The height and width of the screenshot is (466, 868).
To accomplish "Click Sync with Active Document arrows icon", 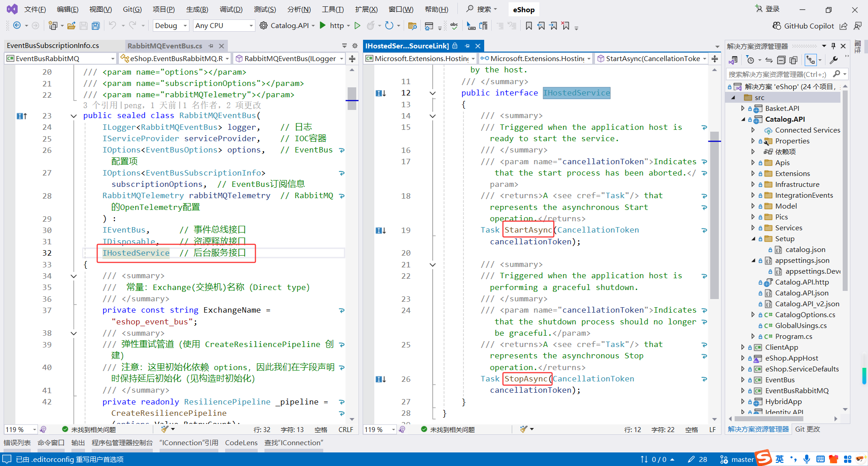I will 769,60.
